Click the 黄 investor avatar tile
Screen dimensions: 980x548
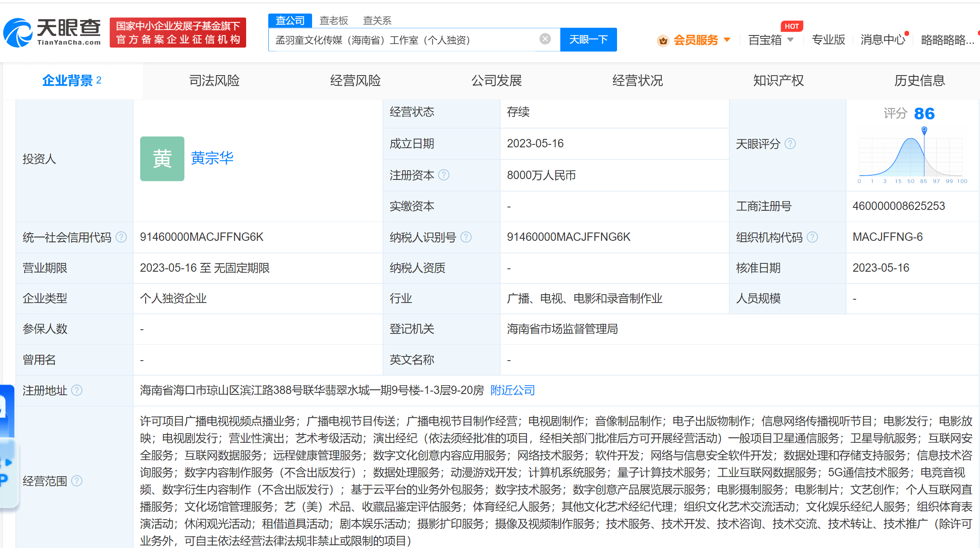(x=162, y=159)
